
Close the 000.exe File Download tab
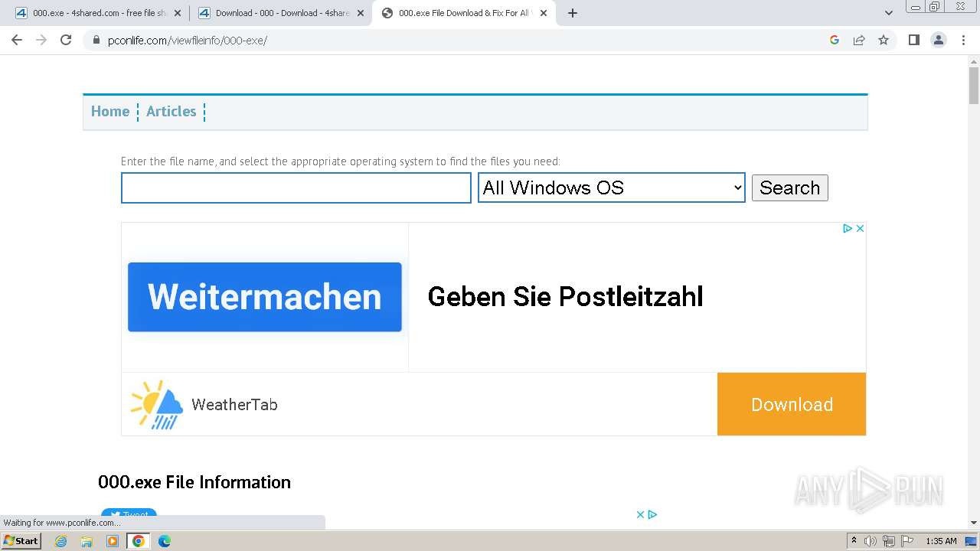pyautogui.click(x=544, y=13)
